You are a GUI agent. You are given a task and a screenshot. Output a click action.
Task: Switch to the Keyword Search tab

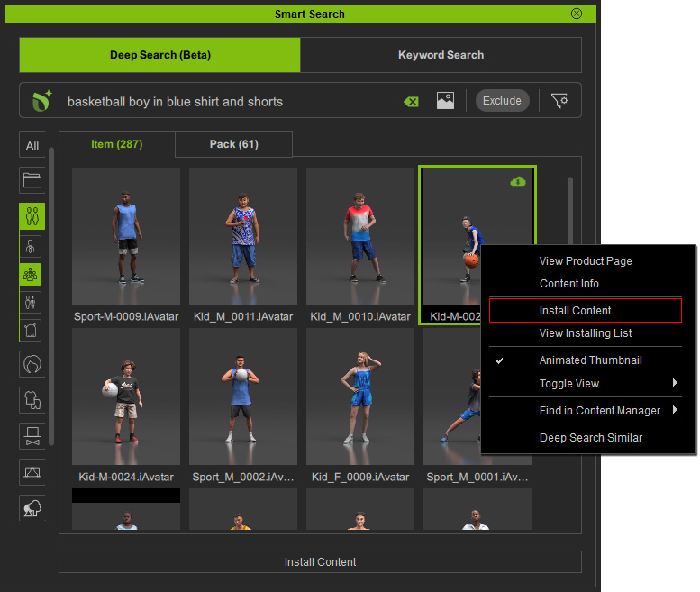point(441,55)
